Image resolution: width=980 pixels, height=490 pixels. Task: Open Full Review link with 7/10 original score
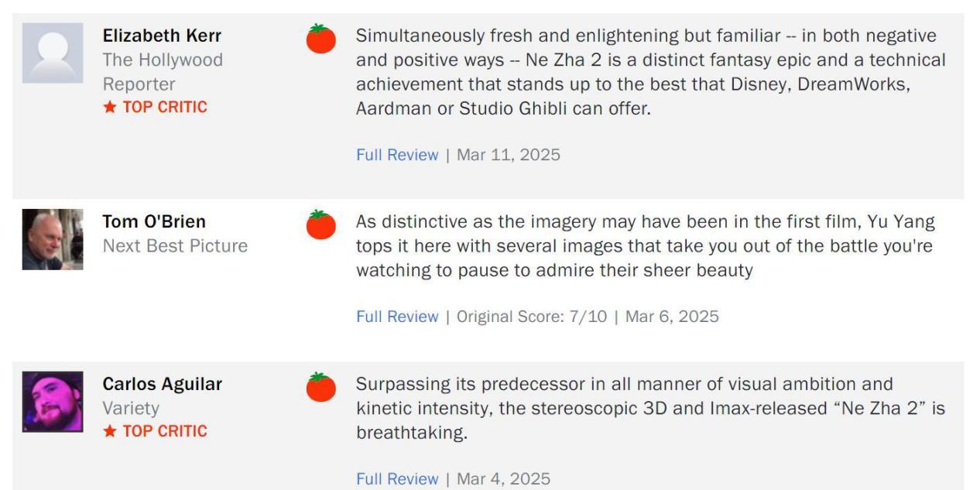pos(397,317)
